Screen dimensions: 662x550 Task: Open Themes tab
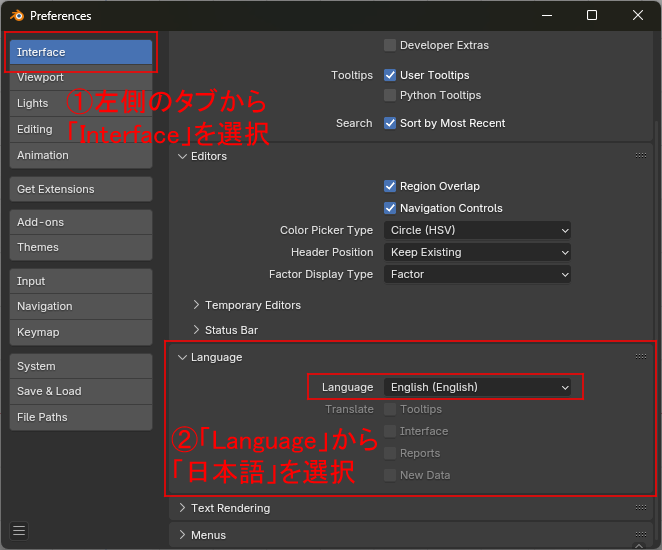pyautogui.click(x=81, y=248)
